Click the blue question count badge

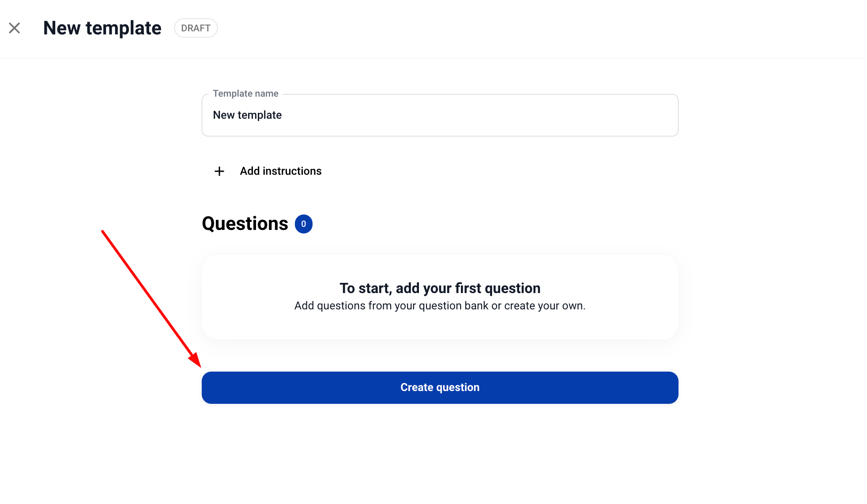[x=304, y=224]
